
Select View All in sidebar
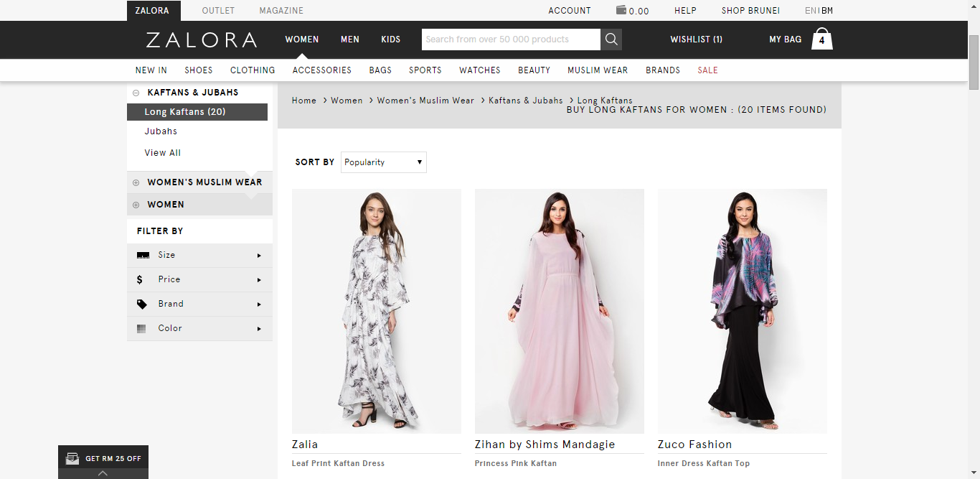pyautogui.click(x=163, y=153)
